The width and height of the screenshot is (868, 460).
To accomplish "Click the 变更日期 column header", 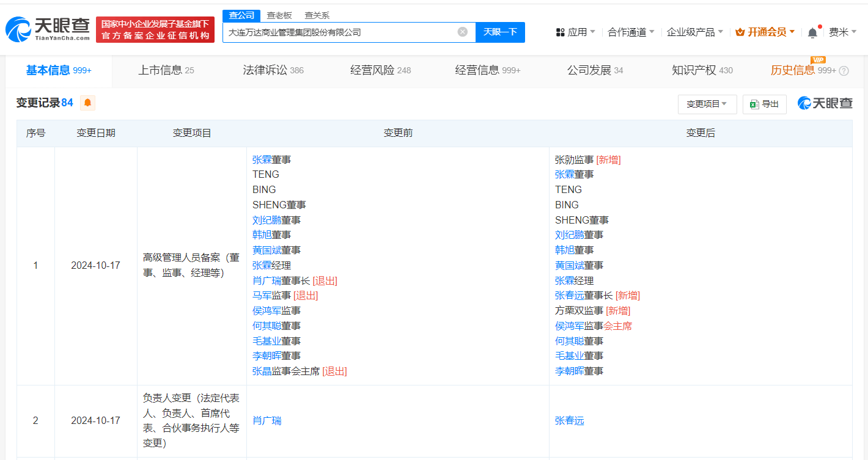I will (96, 133).
